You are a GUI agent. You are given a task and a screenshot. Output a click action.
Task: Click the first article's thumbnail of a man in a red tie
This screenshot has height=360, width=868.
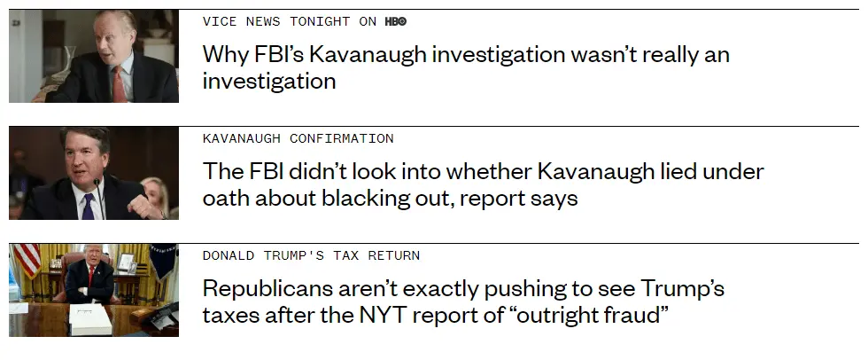tap(94, 56)
